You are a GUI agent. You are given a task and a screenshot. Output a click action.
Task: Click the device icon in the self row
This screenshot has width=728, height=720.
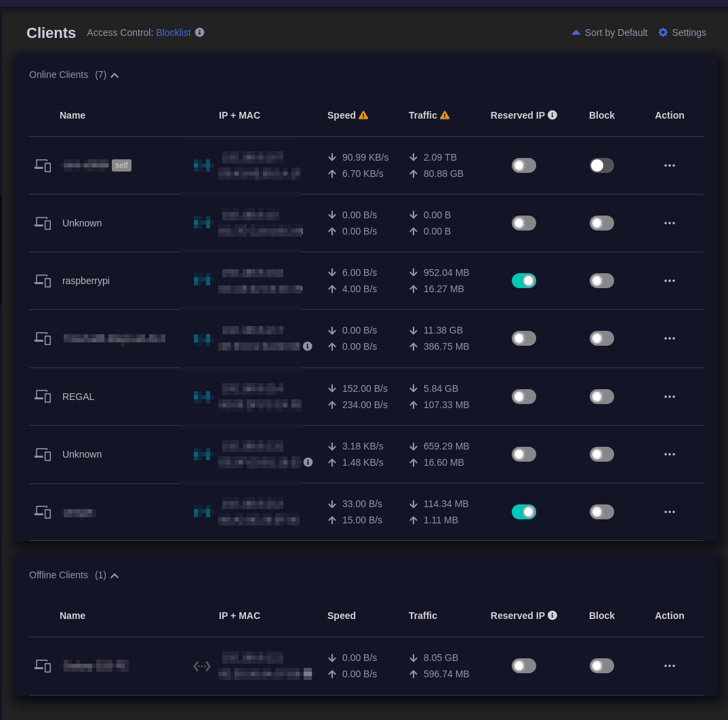coord(43,165)
